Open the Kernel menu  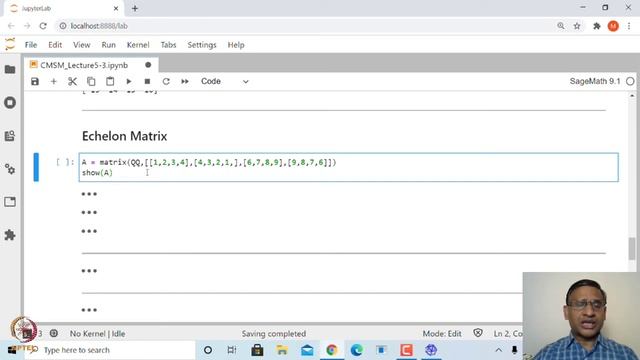[138, 45]
